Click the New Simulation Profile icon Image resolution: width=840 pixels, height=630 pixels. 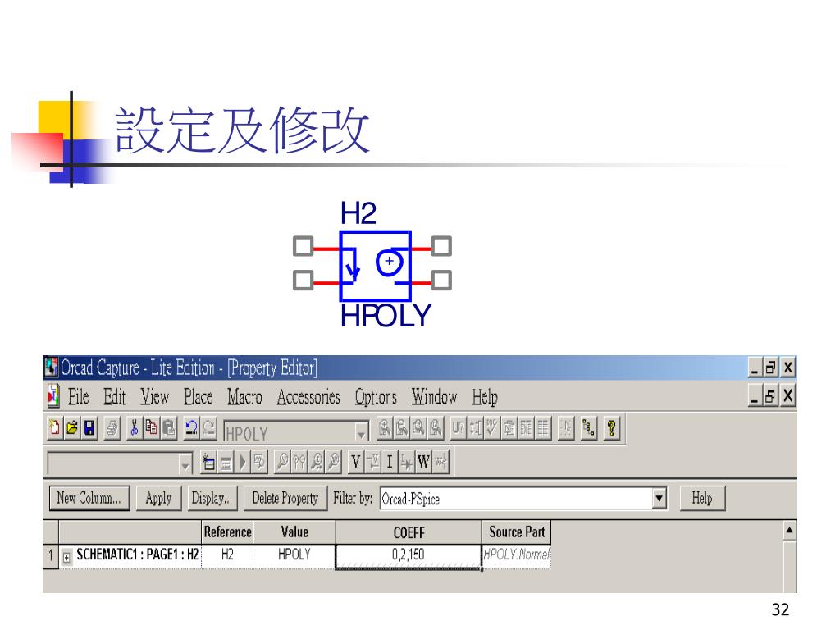click(x=208, y=462)
